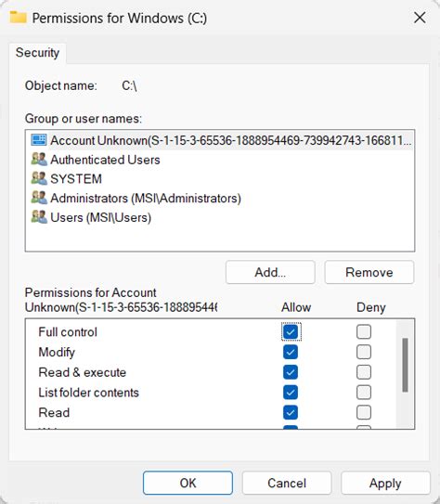Viewport: 440px width, 504px height.
Task: Click the Cancel button
Action: click(x=287, y=483)
